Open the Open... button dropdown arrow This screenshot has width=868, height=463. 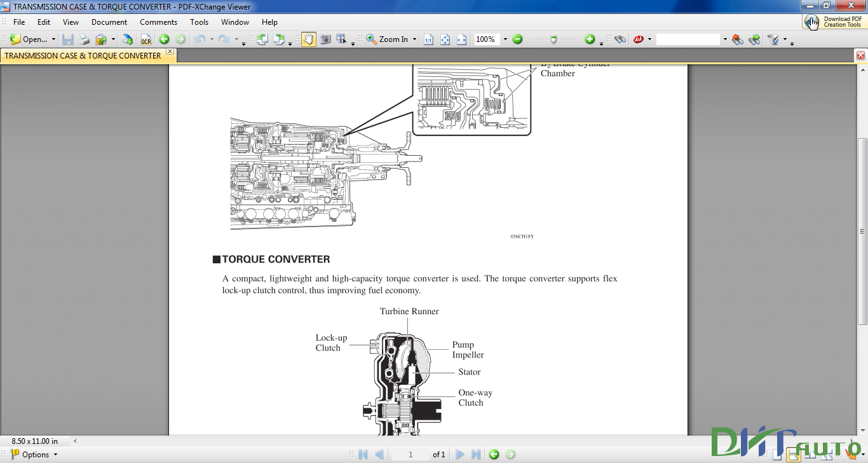pos(53,39)
